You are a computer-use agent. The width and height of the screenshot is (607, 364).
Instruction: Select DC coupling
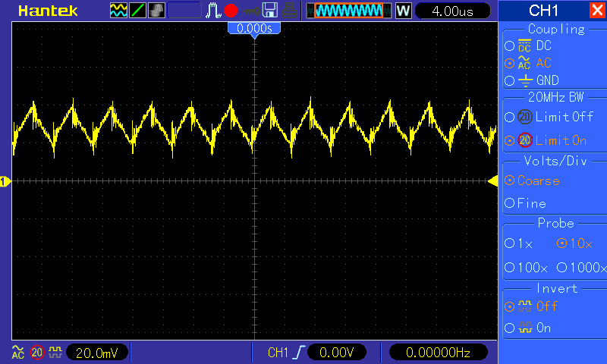(x=528, y=45)
